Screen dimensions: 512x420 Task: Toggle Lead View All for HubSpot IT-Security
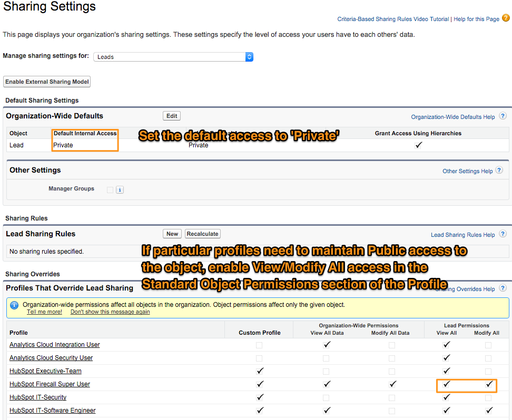[446, 397]
